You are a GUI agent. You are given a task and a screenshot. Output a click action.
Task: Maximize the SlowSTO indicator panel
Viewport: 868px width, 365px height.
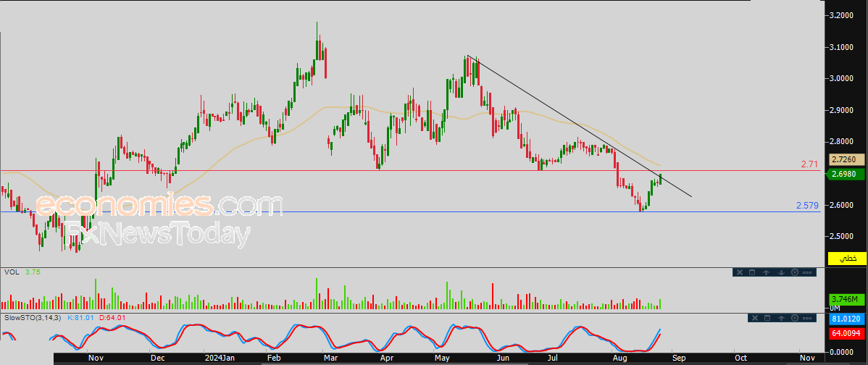767,318
